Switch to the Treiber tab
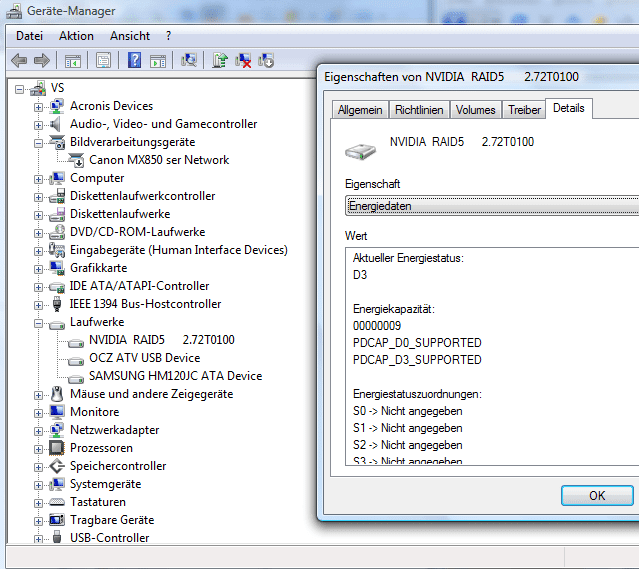The height and width of the screenshot is (569, 639). [x=524, y=110]
